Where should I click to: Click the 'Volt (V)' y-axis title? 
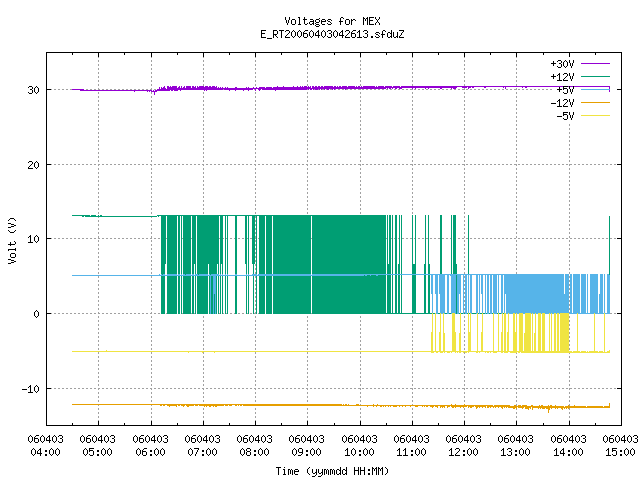tap(12, 240)
